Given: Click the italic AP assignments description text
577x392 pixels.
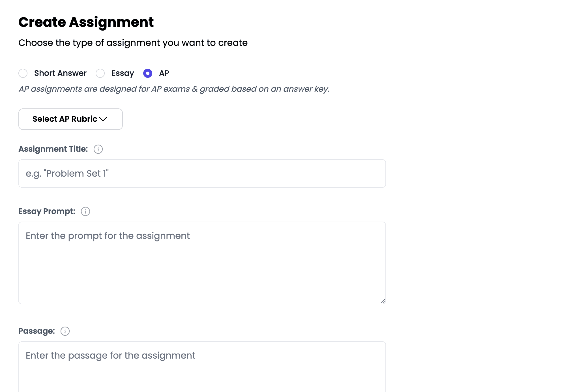Looking at the screenshot, I should 174,89.
